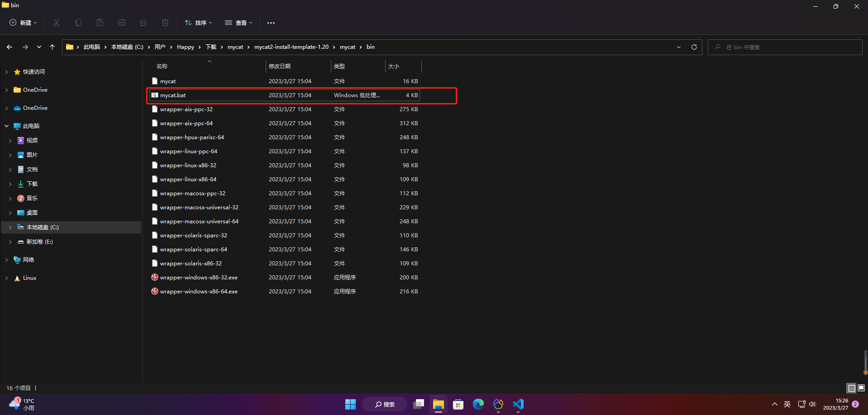Viewport: 868px width, 415px height.
Task: Click the Happy breadcrumb segment
Action: [186, 47]
